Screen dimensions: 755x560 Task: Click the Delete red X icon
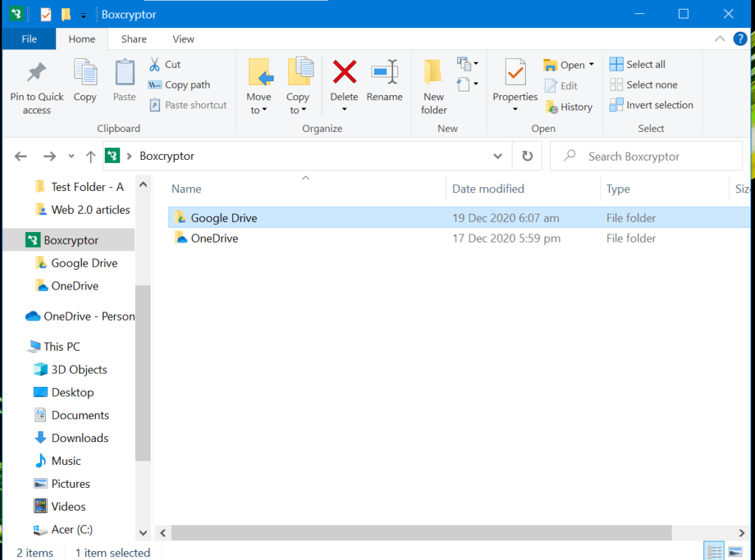tap(344, 72)
